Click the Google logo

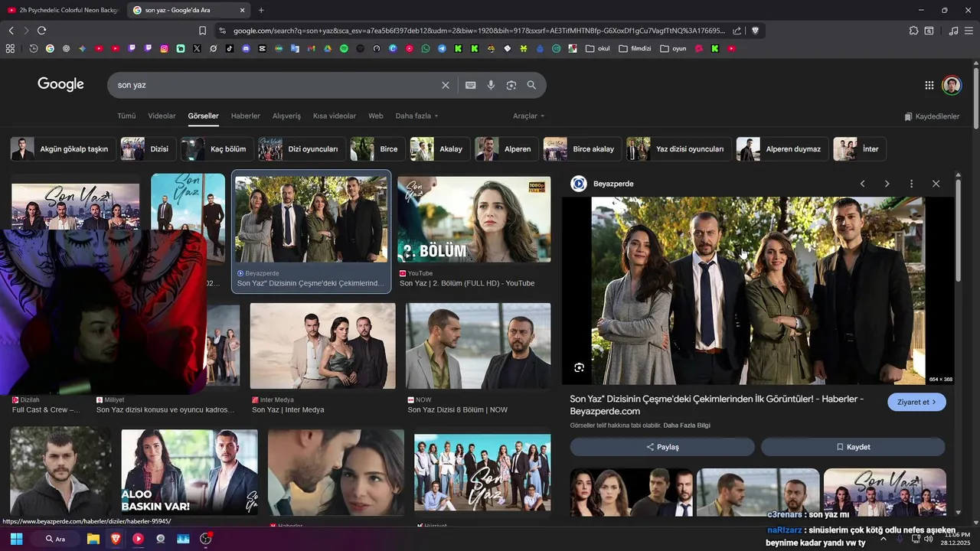click(x=61, y=84)
